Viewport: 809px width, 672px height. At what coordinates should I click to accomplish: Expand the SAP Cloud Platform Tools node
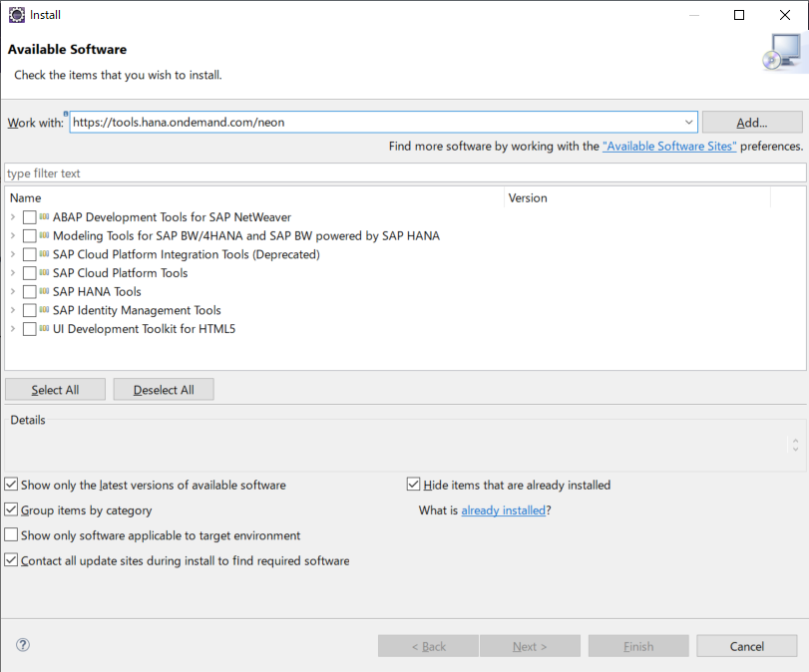[x=13, y=273]
